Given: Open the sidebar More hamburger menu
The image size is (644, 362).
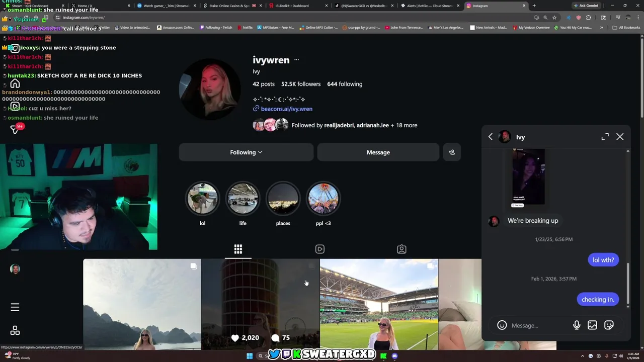Looking at the screenshot, I should [x=15, y=307].
